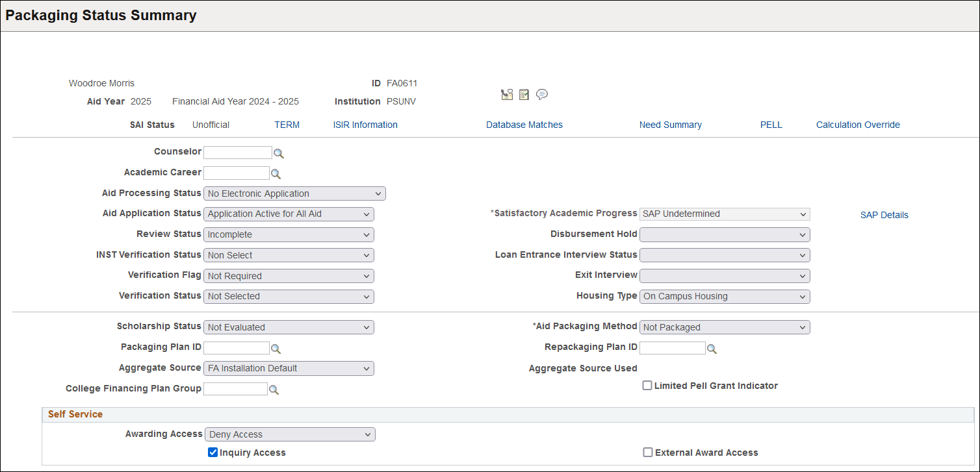
Task: Follow the Database Matches link
Action: click(x=524, y=125)
